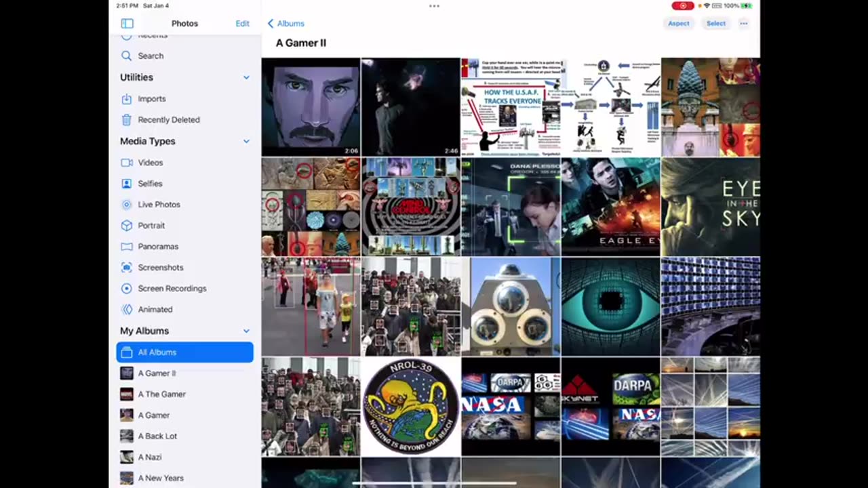
Task: Open Live Photos media type label
Action: [159, 204]
